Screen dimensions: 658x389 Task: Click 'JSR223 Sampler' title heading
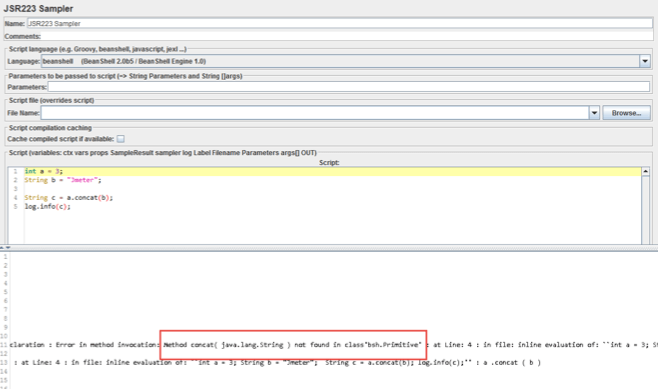(x=38, y=8)
